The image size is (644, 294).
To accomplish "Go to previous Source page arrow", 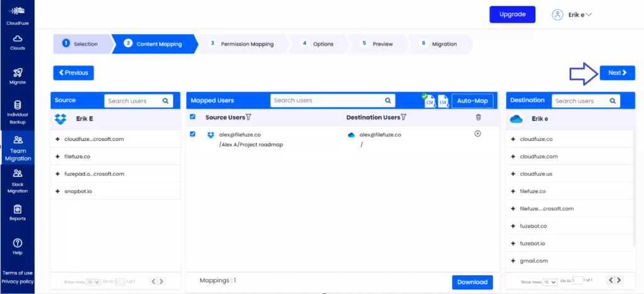I will 153,281.
